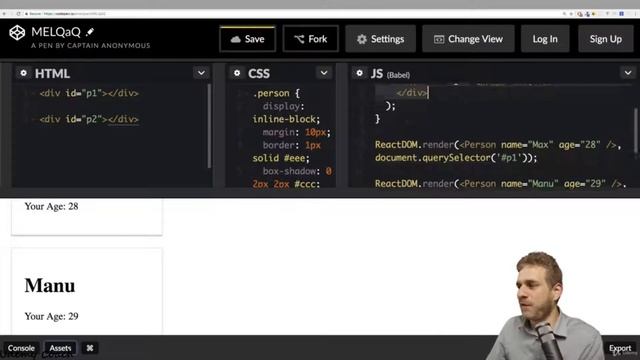
Task: Open HTML editor settings gear
Action: point(23,73)
